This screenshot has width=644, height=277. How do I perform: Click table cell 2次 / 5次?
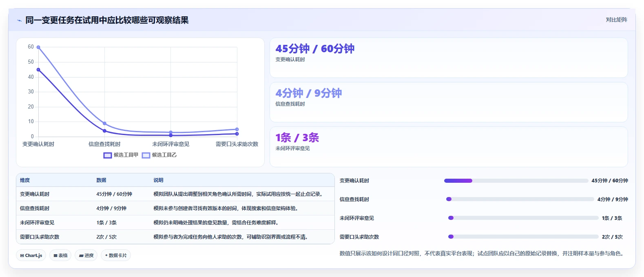coord(106,237)
